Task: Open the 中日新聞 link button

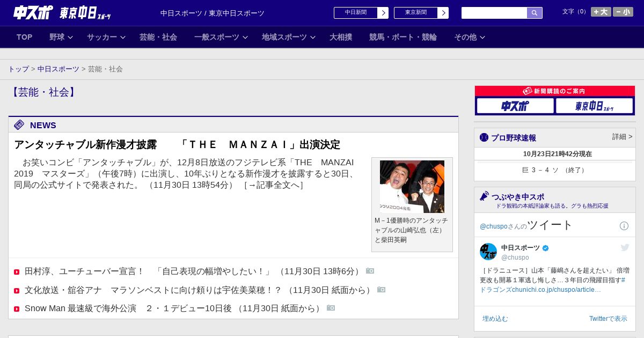Action: pos(356,13)
